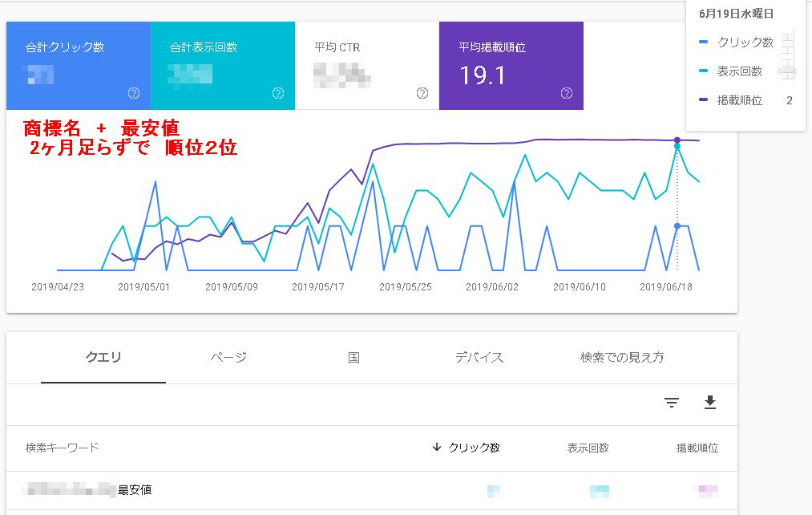Switch to the 国 tab

point(353,358)
